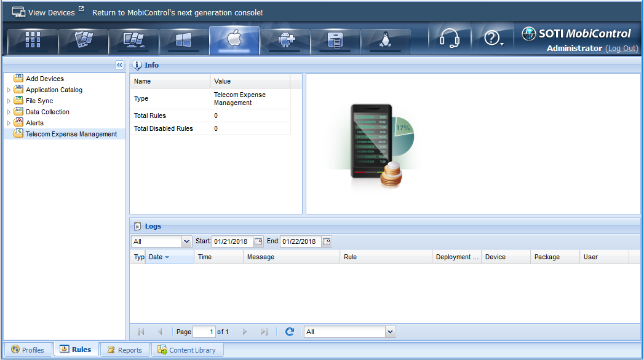Open the All Platforms grid icon tab
644x360 pixels.
33,41
